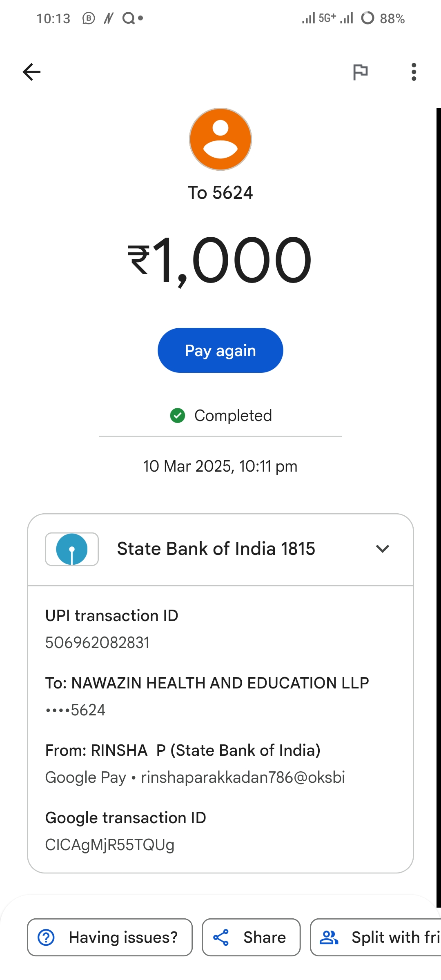Open the three-dot overflow menu
Viewport: 441px width, 980px height.
[414, 72]
